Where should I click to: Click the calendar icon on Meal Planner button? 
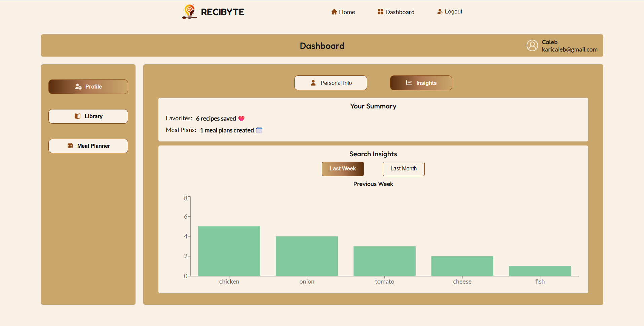point(70,145)
